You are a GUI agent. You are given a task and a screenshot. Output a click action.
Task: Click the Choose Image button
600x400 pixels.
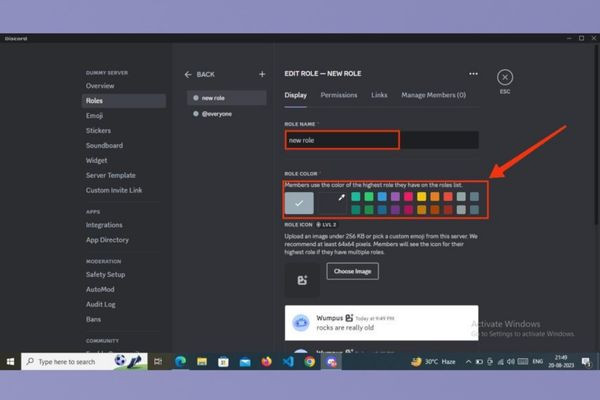tap(352, 271)
